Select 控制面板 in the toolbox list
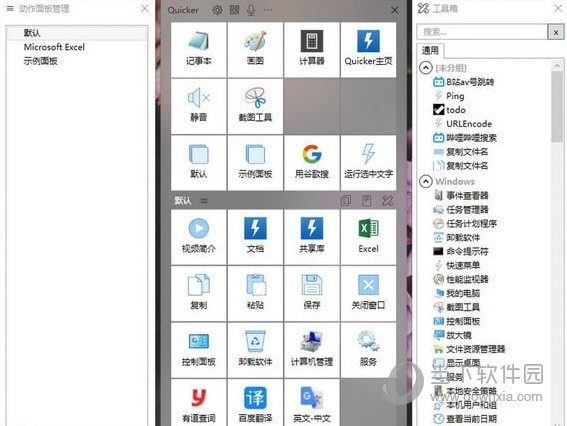The image size is (567, 426). click(457, 321)
